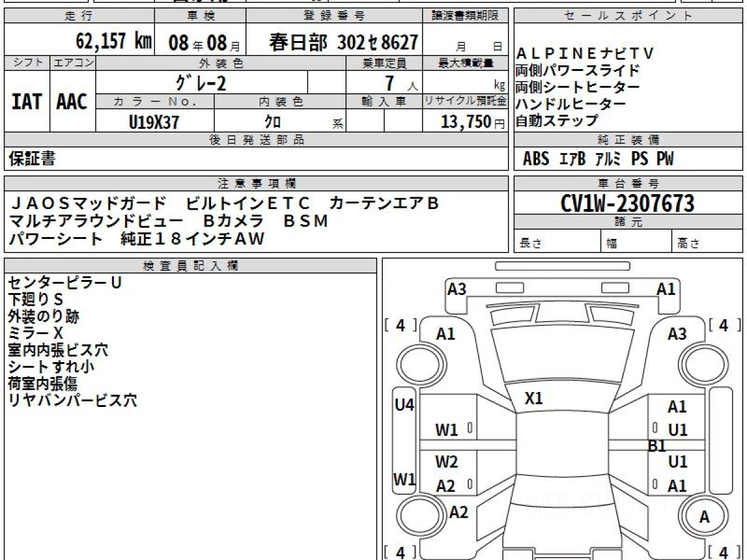Click the mileage value "62,157 km"
747x560 pixels.
click(114, 42)
